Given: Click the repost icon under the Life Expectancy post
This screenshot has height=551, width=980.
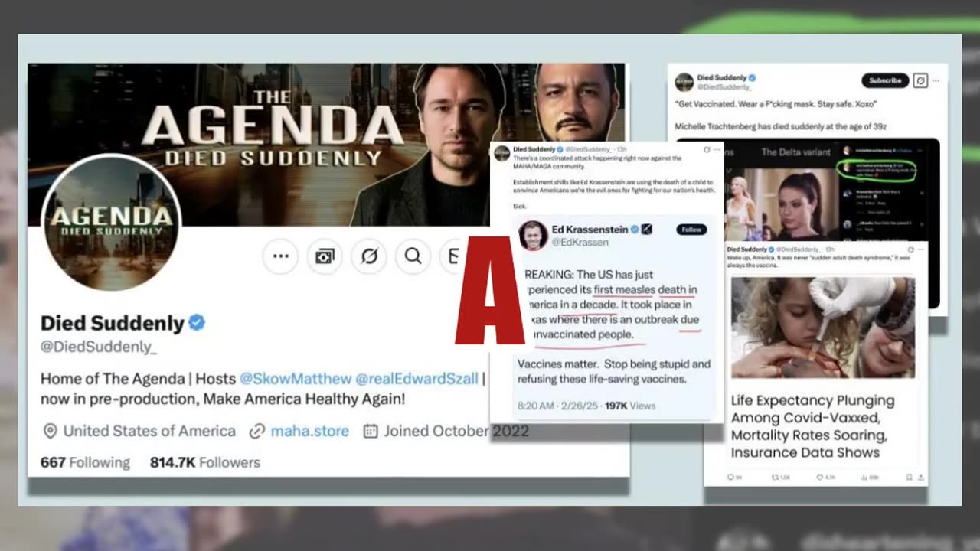Looking at the screenshot, I should (776, 478).
